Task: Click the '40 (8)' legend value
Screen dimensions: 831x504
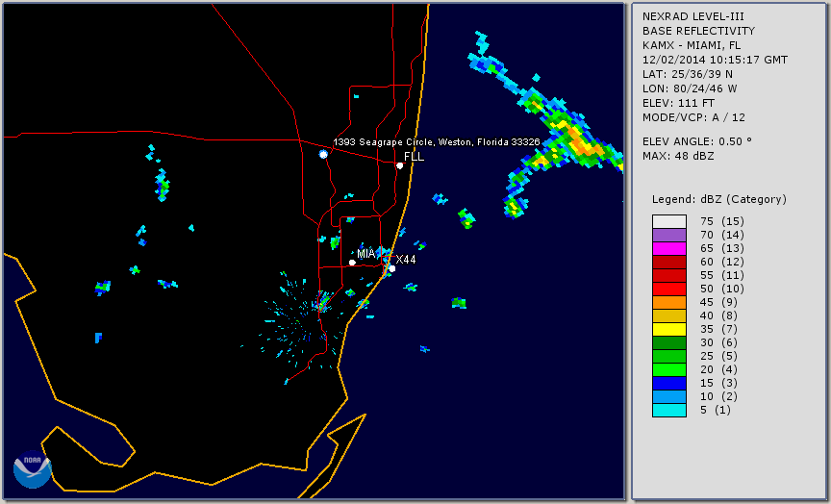Action: 718,315
